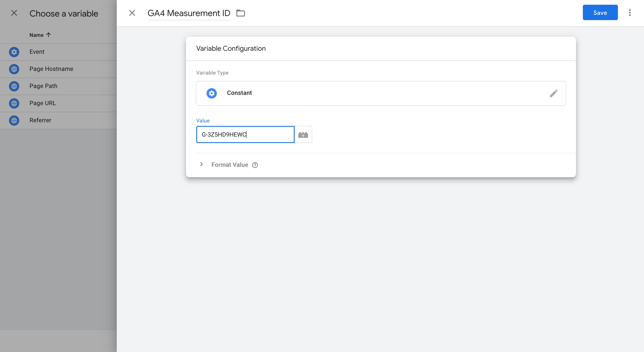The height and width of the screenshot is (352, 644).
Task: Click the Value field label
Action: (x=203, y=121)
